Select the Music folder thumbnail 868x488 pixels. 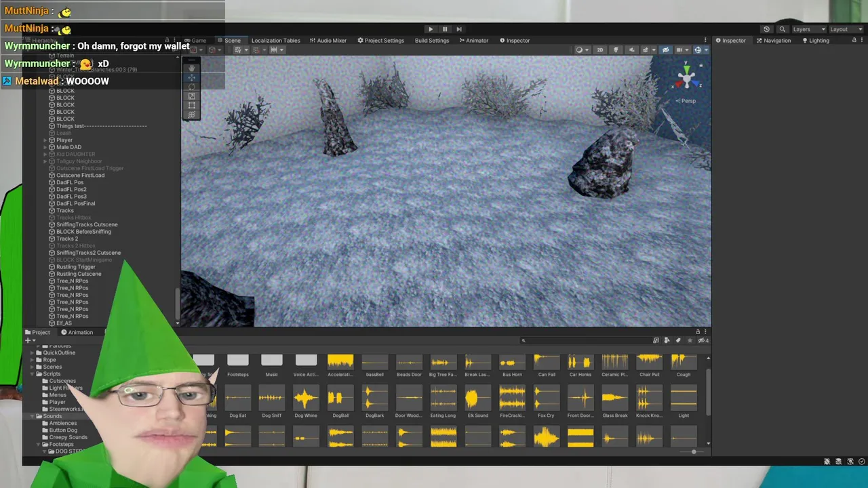(272, 366)
